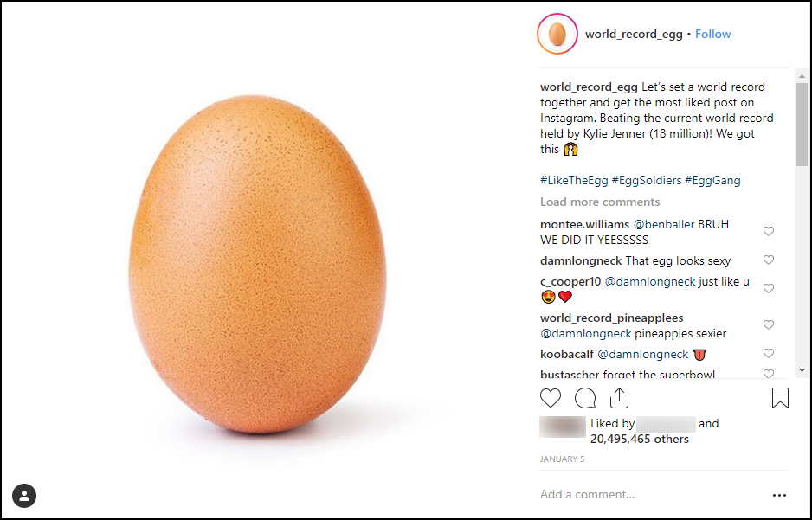The width and height of the screenshot is (812, 520).
Task: Like montee.williams' comment
Action: click(769, 231)
